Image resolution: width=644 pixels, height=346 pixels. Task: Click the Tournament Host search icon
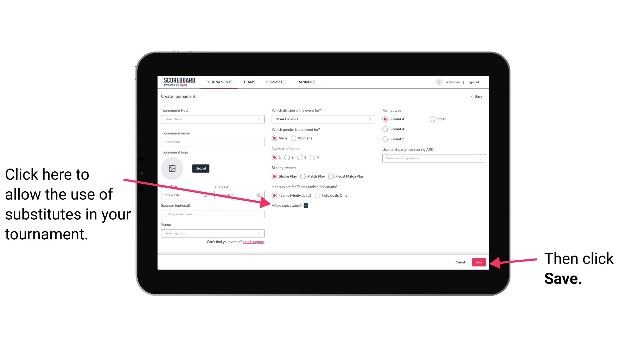(x=261, y=119)
